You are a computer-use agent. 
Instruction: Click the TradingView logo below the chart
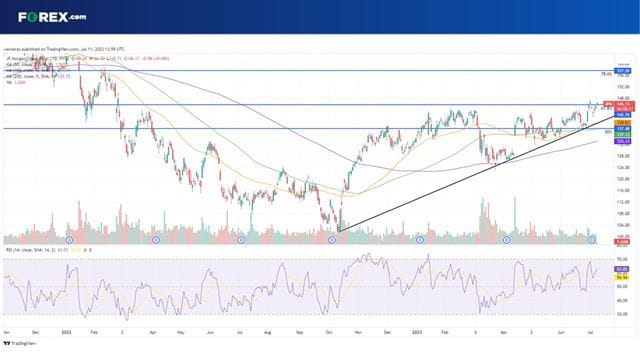pos(20,344)
